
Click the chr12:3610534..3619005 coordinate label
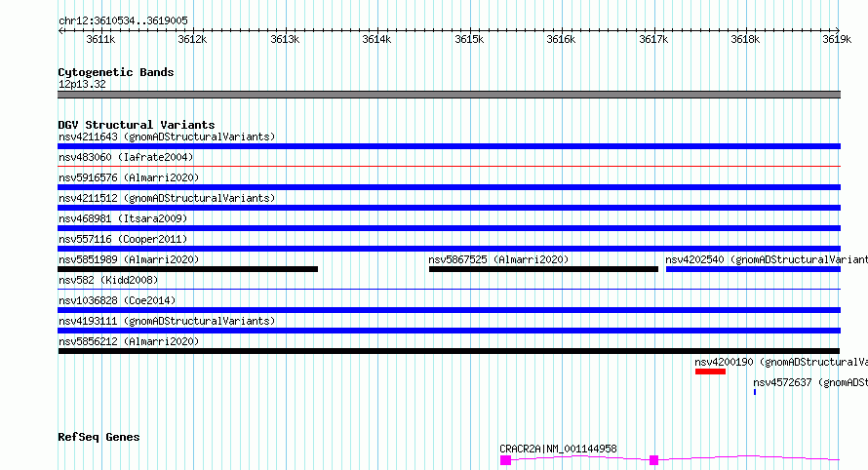pos(123,21)
